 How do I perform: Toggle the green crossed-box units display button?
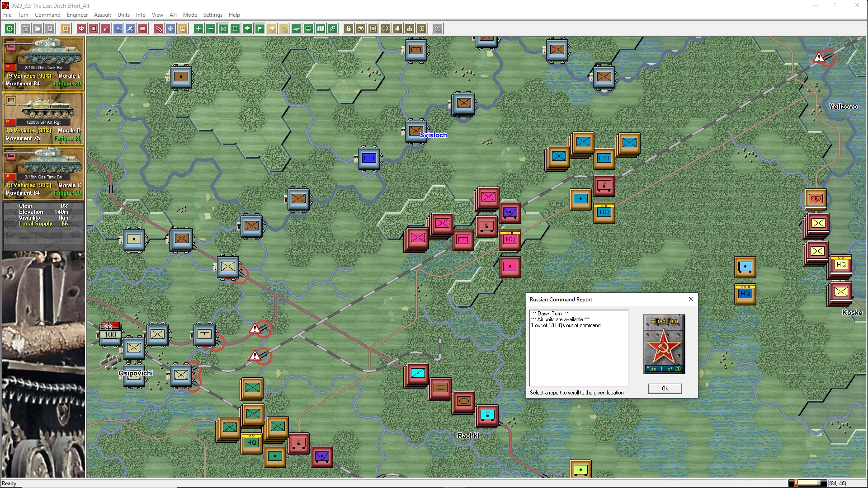(x=223, y=29)
